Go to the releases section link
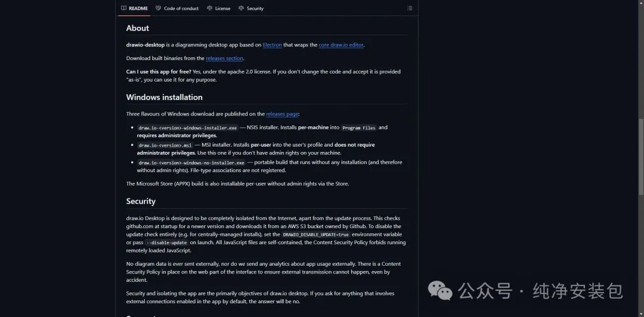 pyautogui.click(x=225, y=58)
